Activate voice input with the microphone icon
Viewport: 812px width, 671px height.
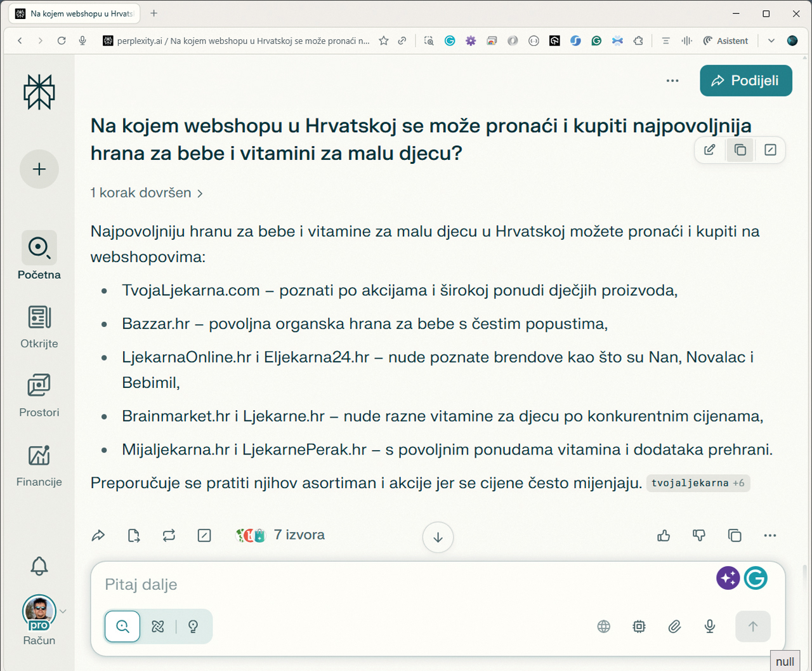(710, 627)
